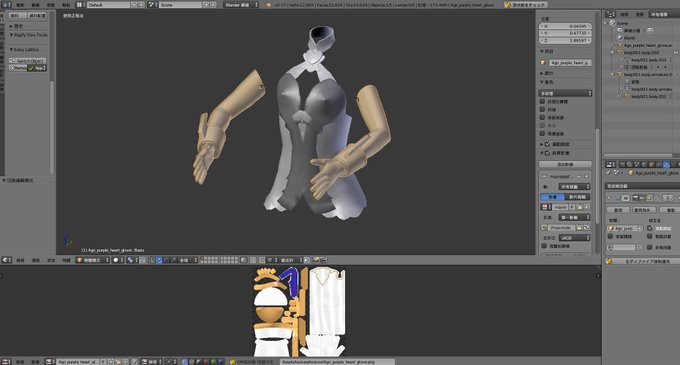The height and width of the screenshot is (365, 680).
Task: Open the second menu in info header
Action: 36,5
